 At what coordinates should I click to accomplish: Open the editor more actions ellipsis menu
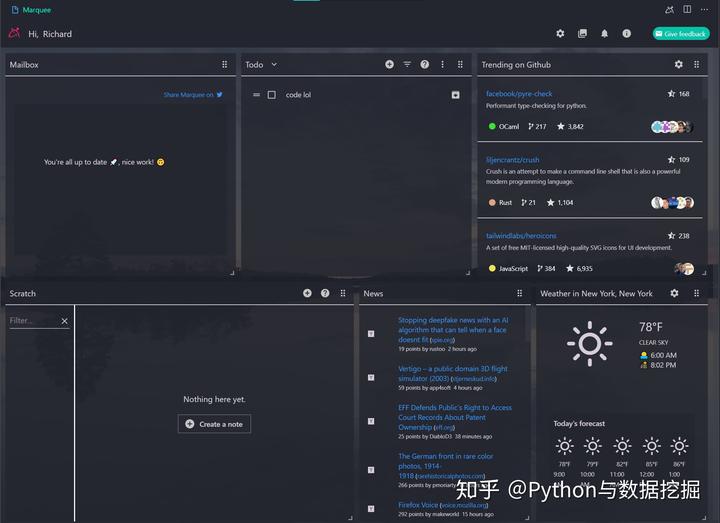[704, 9]
